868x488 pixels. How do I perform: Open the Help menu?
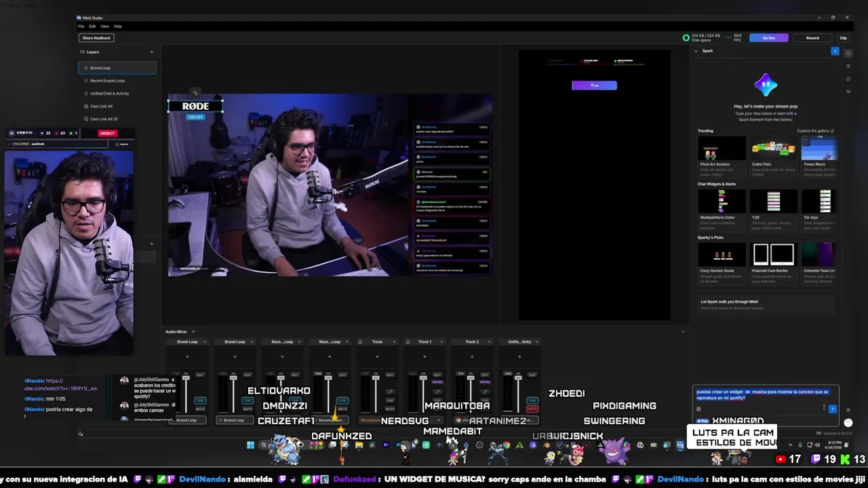[x=118, y=26]
